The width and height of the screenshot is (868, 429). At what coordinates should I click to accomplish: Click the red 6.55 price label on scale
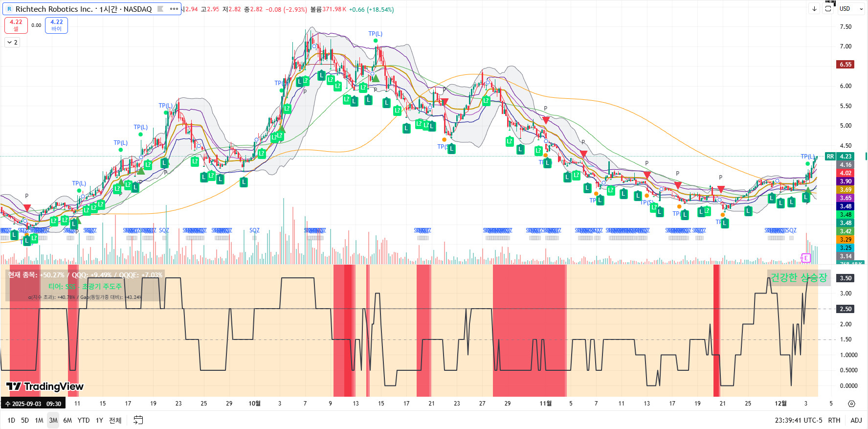coord(846,65)
